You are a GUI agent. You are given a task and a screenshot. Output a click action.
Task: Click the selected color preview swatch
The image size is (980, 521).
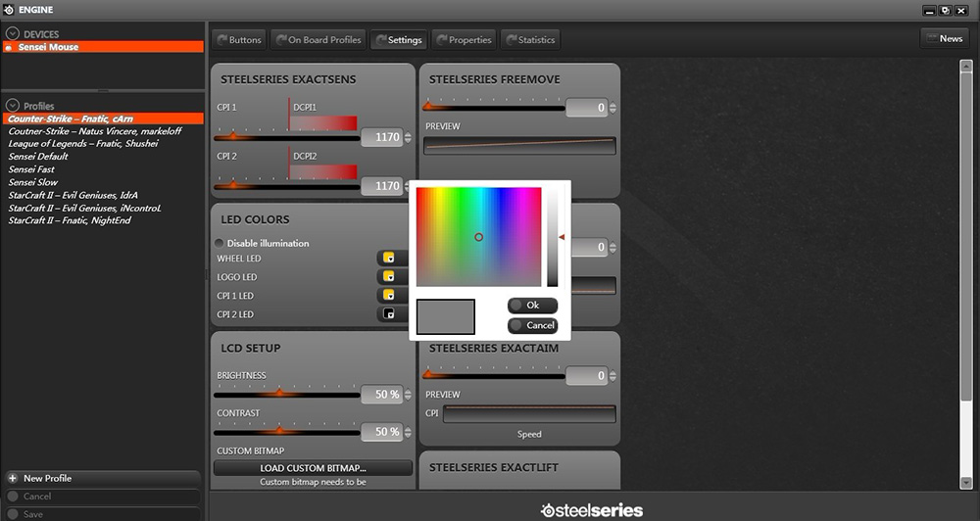coord(446,316)
